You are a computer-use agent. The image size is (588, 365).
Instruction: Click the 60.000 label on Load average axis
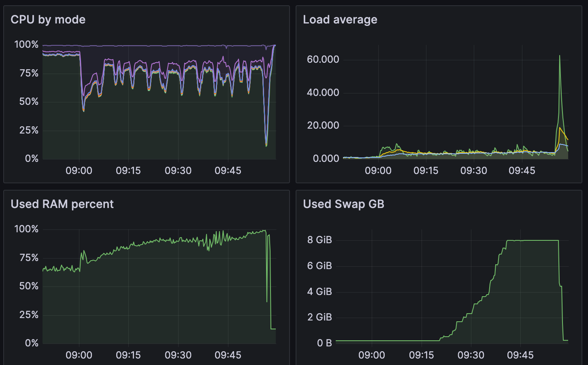[x=323, y=59]
